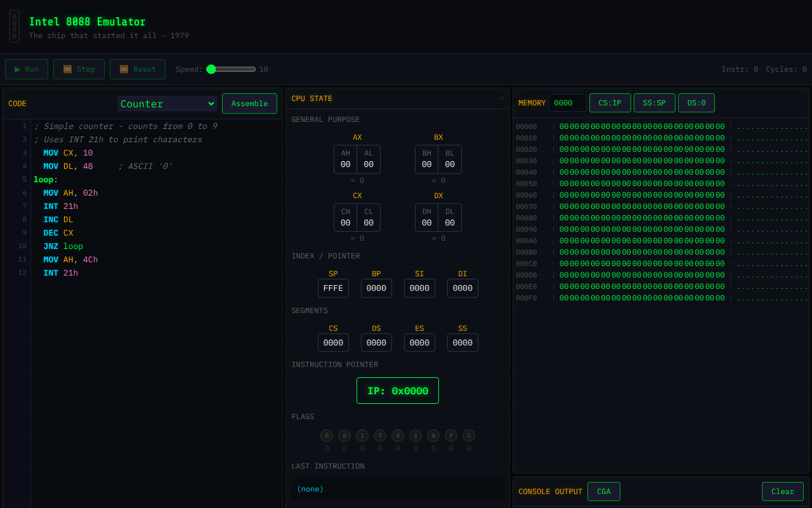Click code line 'MOV AH, 4Ch'
This screenshot has height=508, width=812.
pos(70,260)
